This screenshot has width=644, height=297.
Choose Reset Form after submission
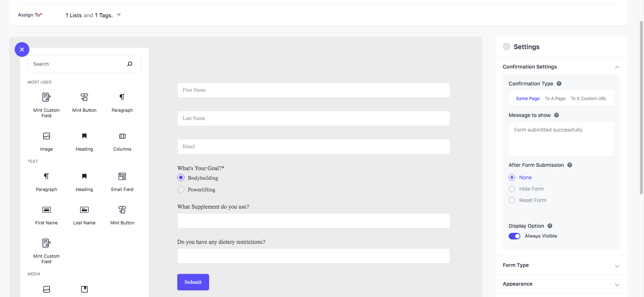coord(512,200)
